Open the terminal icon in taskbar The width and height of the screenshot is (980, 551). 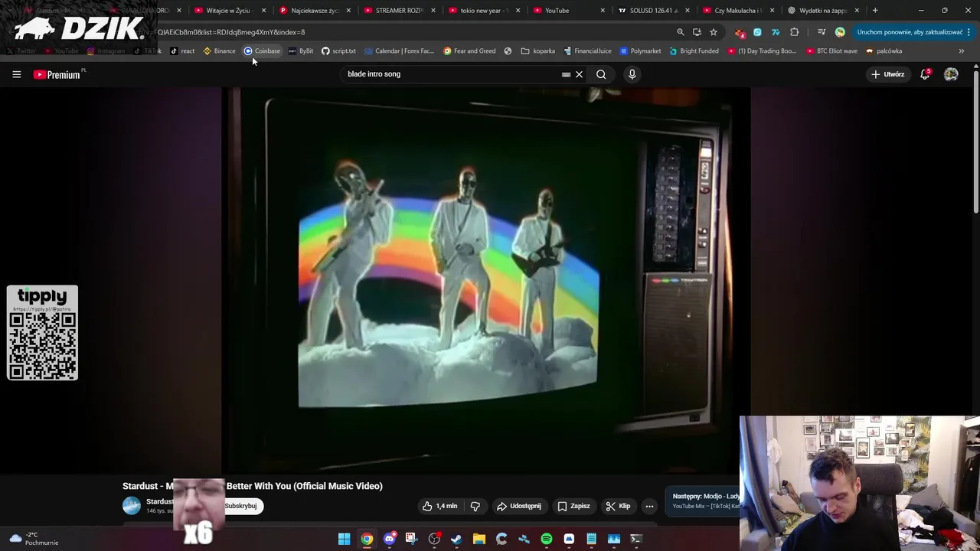636,539
